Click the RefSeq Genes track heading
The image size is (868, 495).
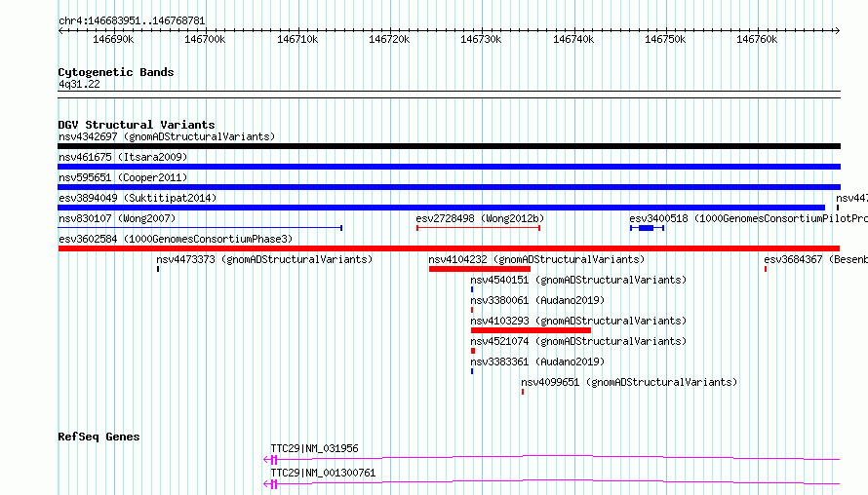(99, 437)
